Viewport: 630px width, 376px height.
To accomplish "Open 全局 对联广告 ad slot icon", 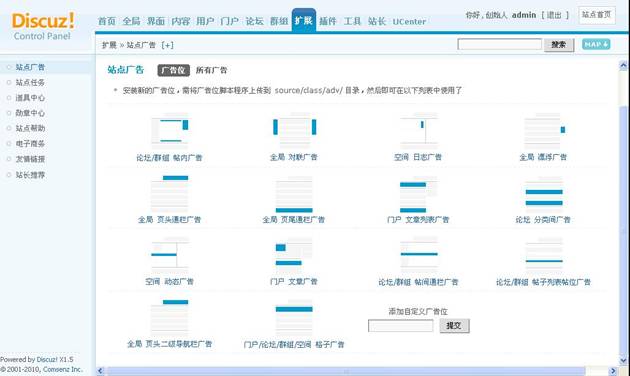I will tap(294, 131).
